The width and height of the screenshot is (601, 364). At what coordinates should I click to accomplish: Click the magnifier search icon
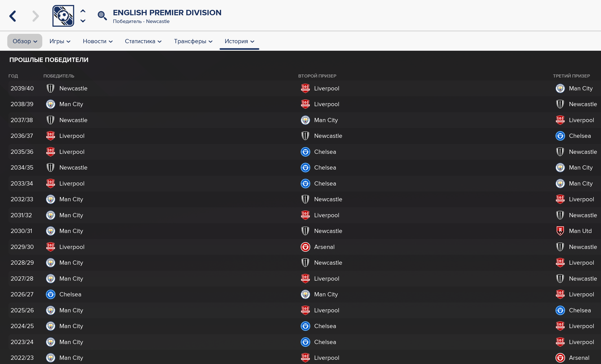(x=102, y=16)
